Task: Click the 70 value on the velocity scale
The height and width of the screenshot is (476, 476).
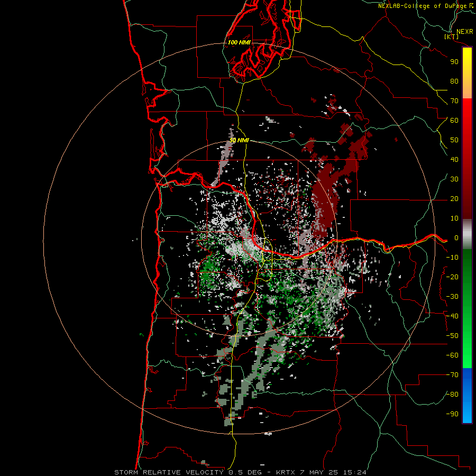Action: [454, 101]
